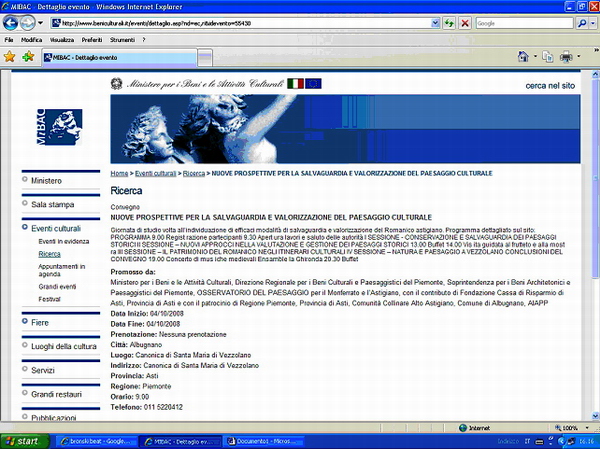600x449 pixels.
Task: Click the Home breadcrumb link
Action: click(x=119, y=173)
